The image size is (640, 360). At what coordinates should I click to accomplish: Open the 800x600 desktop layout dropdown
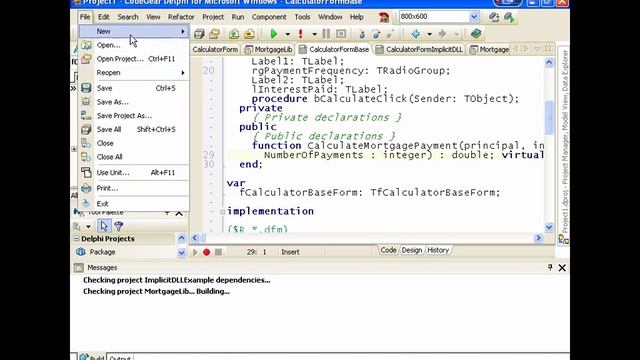(473, 17)
